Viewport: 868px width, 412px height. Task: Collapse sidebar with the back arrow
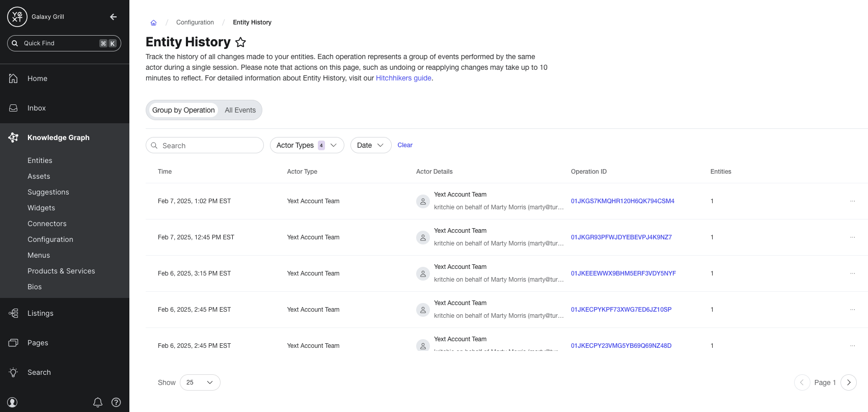coord(113,17)
